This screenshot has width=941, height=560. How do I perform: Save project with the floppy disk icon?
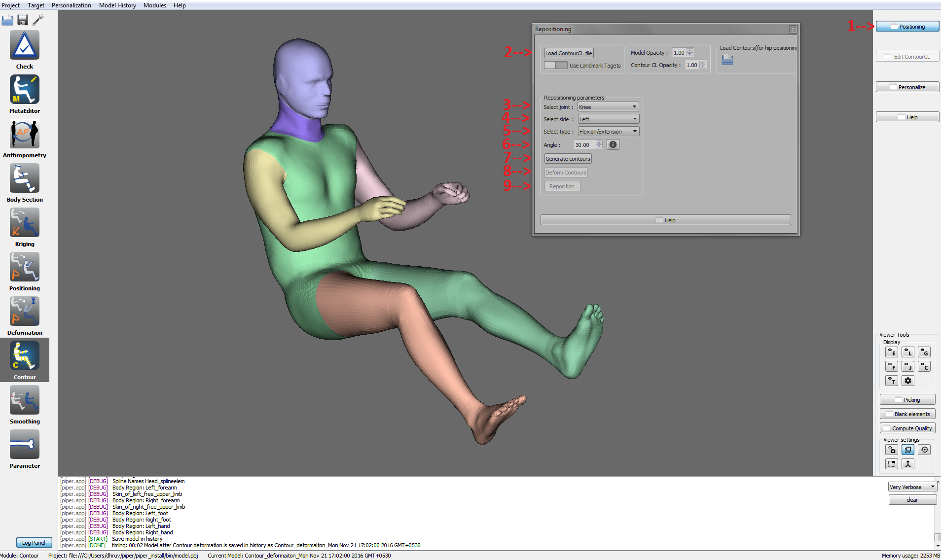[23, 20]
